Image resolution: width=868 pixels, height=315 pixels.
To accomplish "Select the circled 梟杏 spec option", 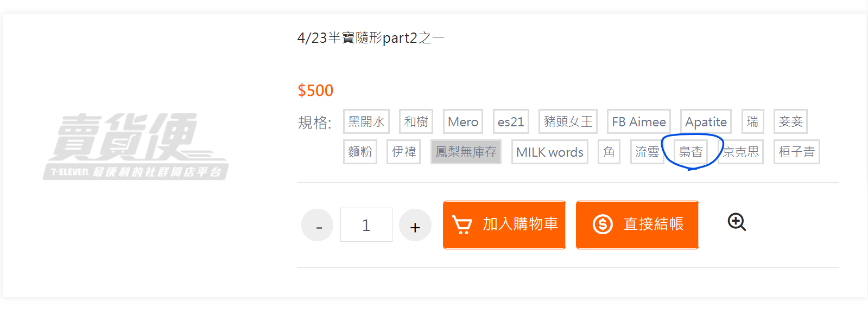I will [691, 152].
